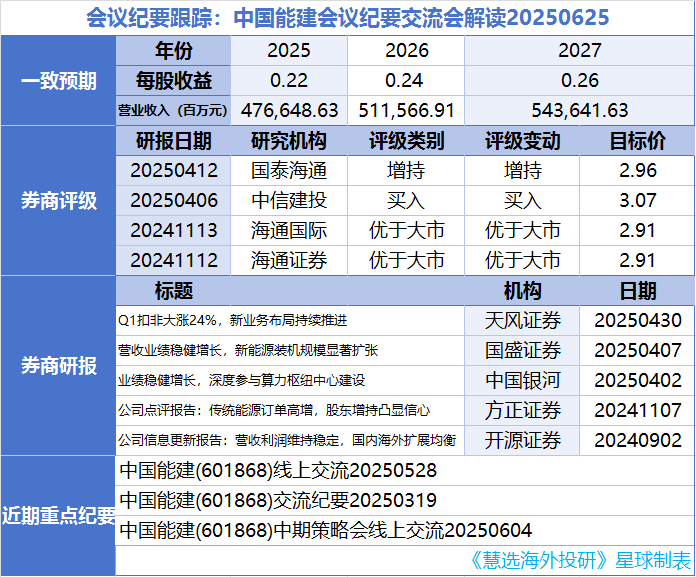Select the 海通国际 institution cell

pos(289,230)
